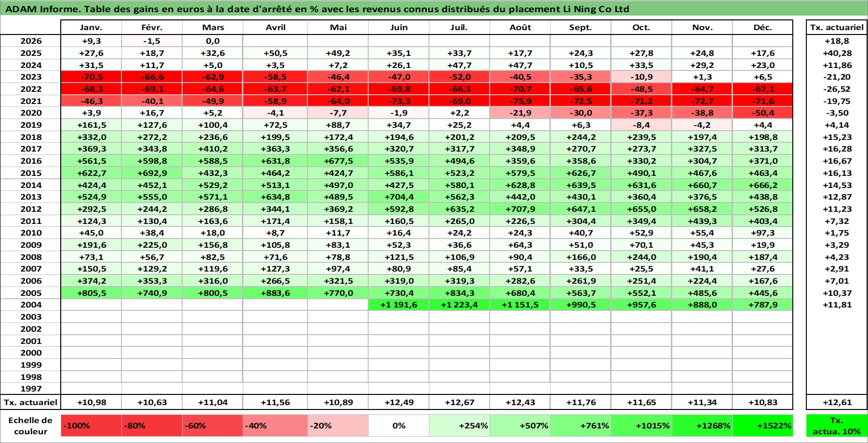Click the -75,9 cell in 2021 row
Viewport: 868px width, 443px height.
pos(520,101)
